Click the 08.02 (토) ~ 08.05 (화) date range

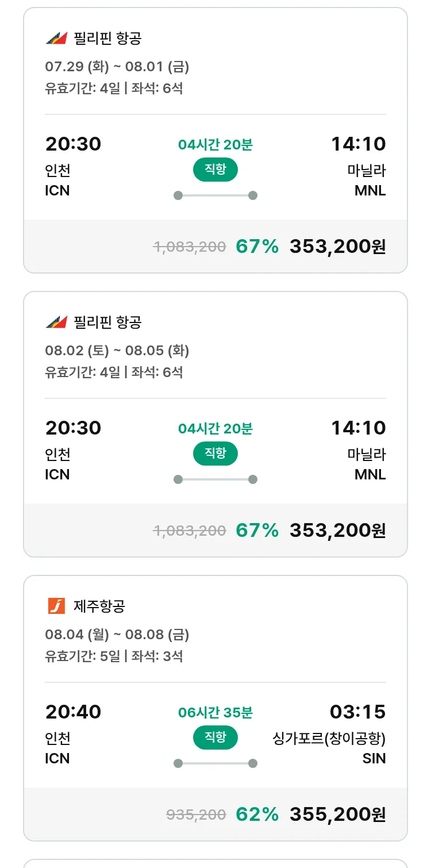coord(117,351)
